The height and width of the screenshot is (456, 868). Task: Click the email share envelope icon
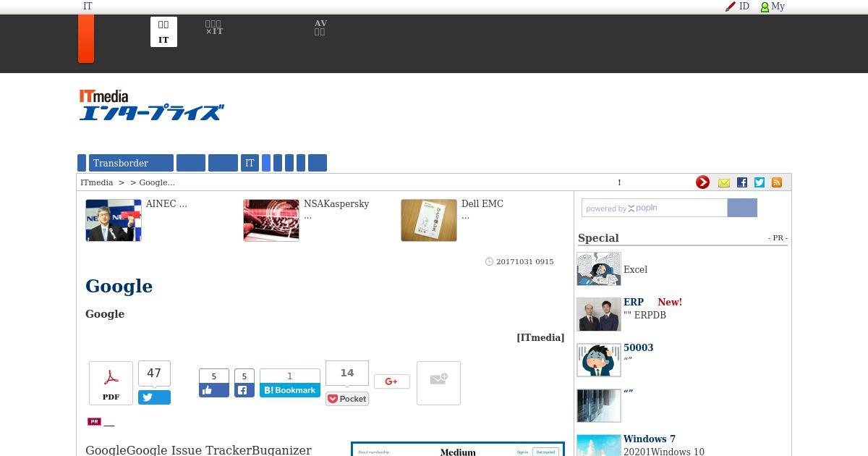[x=438, y=383]
